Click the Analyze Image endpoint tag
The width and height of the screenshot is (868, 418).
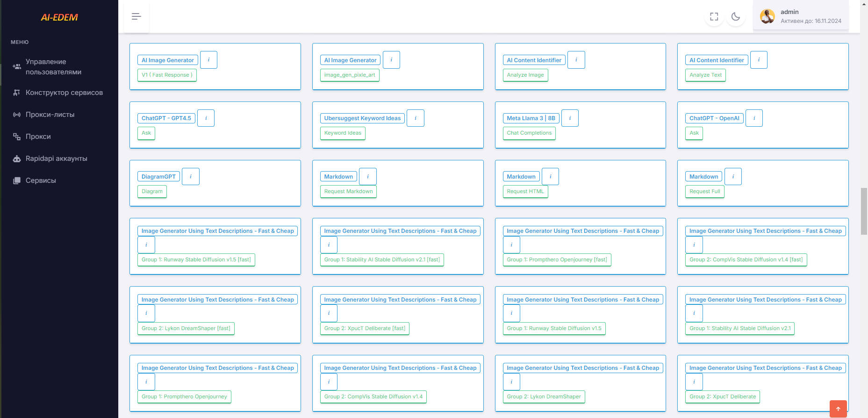pyautogui.click(x=525, y=75)
